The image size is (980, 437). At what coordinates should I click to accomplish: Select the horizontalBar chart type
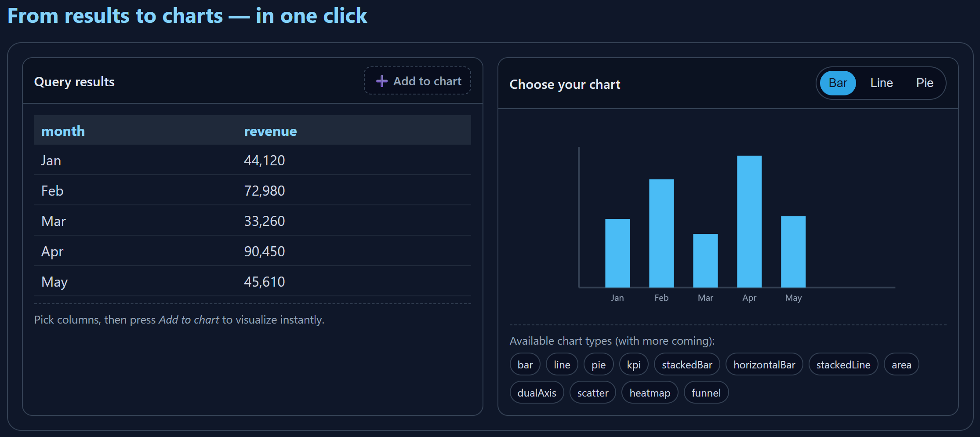764,364
